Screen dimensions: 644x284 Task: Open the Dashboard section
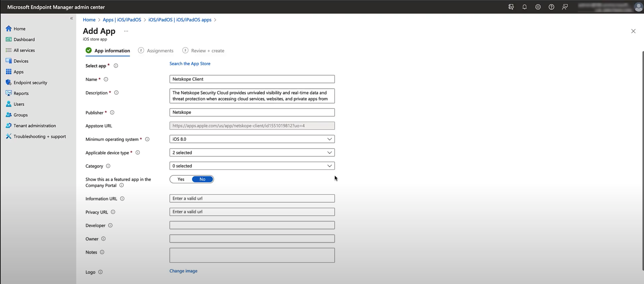tap(24, 39)
